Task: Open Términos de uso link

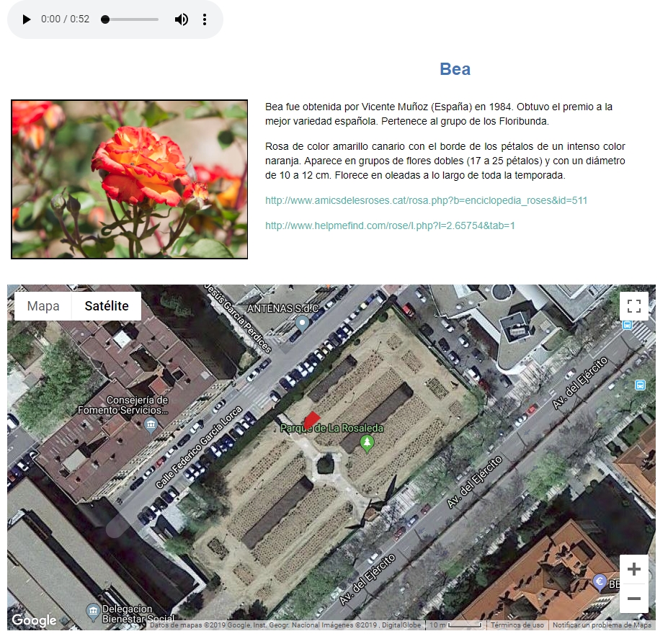Action: [x=517, y=625]
